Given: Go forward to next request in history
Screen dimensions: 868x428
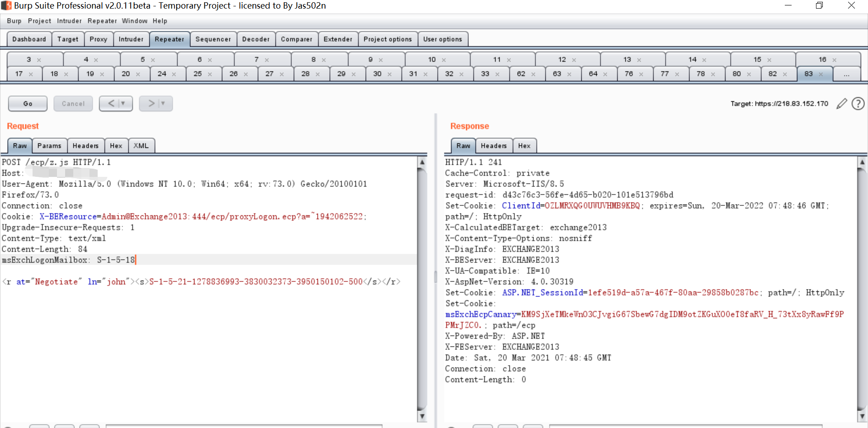Looking at the screenshot, I should tap(151, 104).
